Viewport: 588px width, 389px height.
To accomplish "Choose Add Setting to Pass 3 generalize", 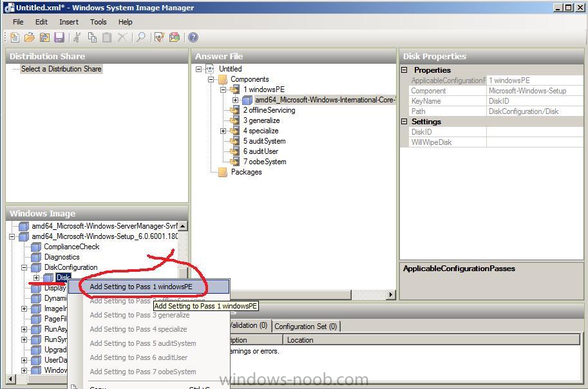I will [x=149, y=315].
